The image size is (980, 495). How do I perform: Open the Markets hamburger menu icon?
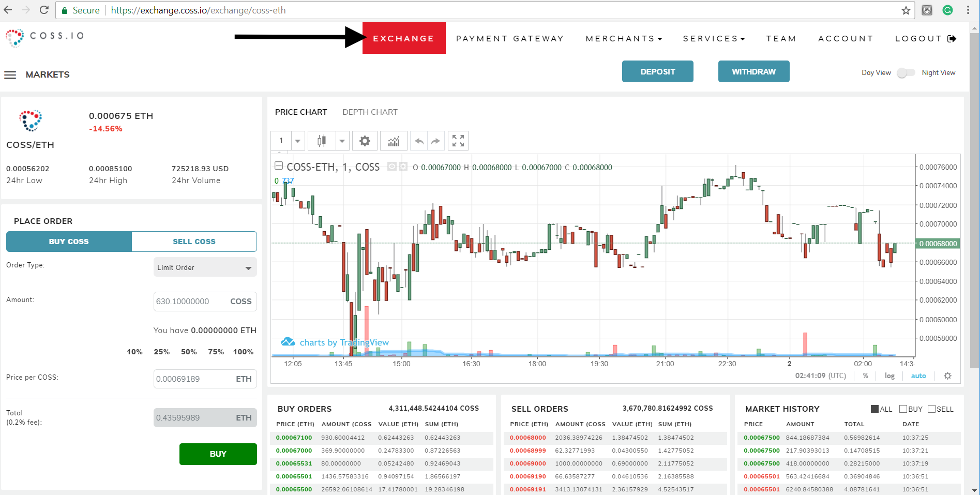(10, 75)
